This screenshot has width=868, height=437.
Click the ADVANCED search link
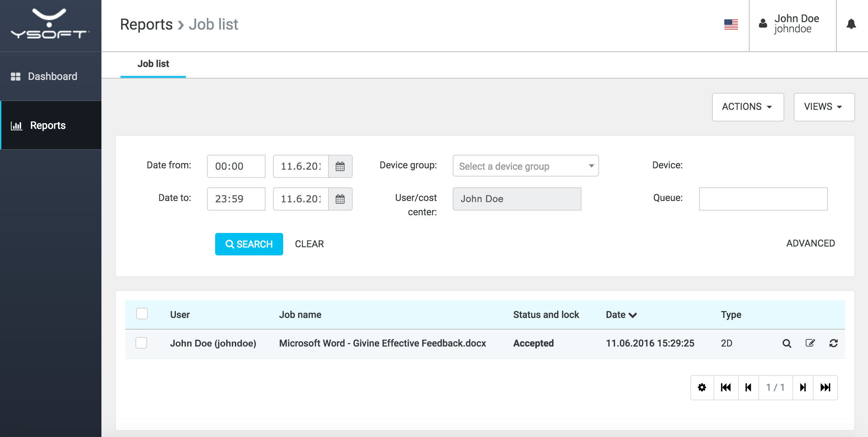[x=810, y=243]
